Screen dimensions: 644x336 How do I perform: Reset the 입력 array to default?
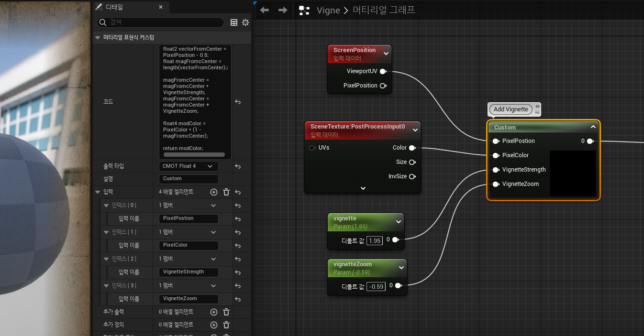click(238, 192)
